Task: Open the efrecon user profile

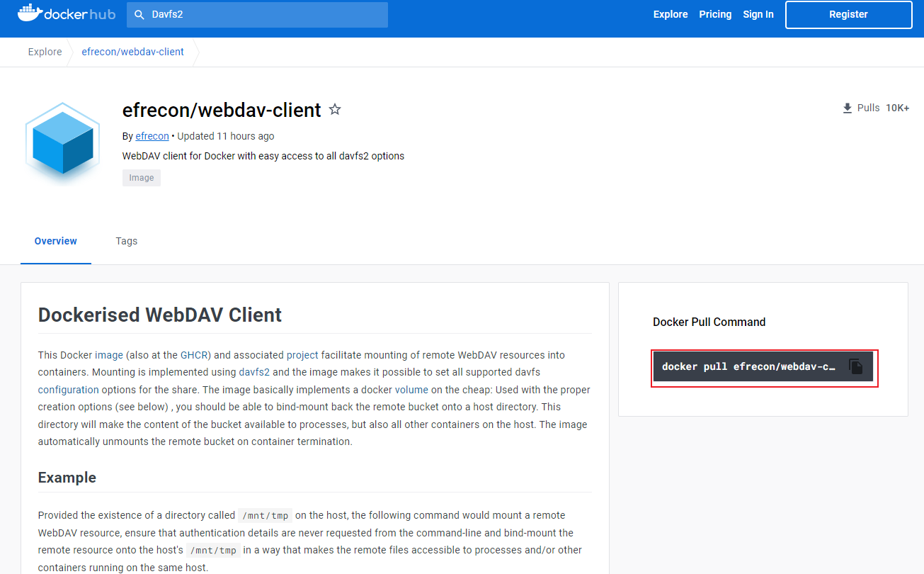Action: pyautogui.click(x=152, y=135)
